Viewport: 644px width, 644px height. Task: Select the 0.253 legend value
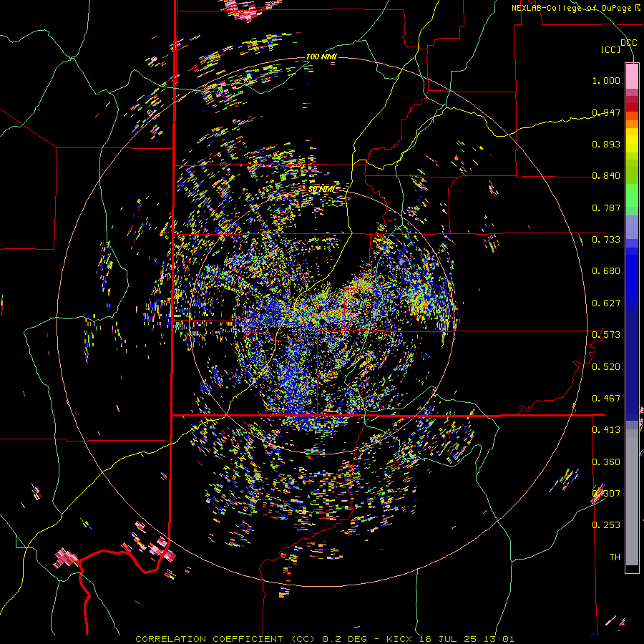pos(606,525)
